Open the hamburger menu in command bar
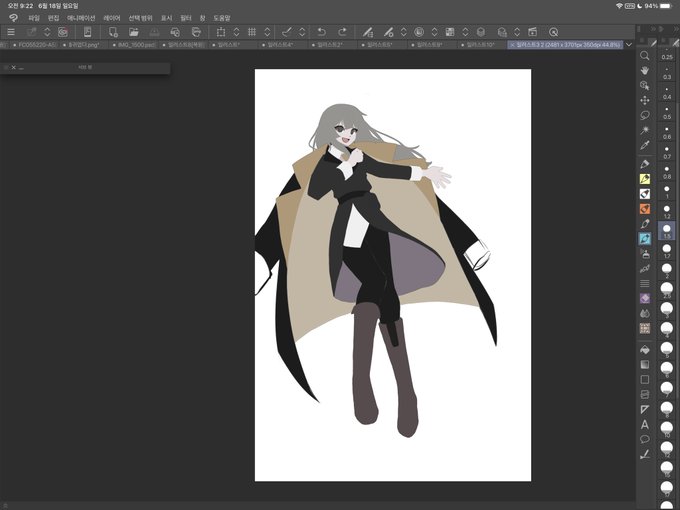Screen dimensions: 680x510 [x=10, y=32]
